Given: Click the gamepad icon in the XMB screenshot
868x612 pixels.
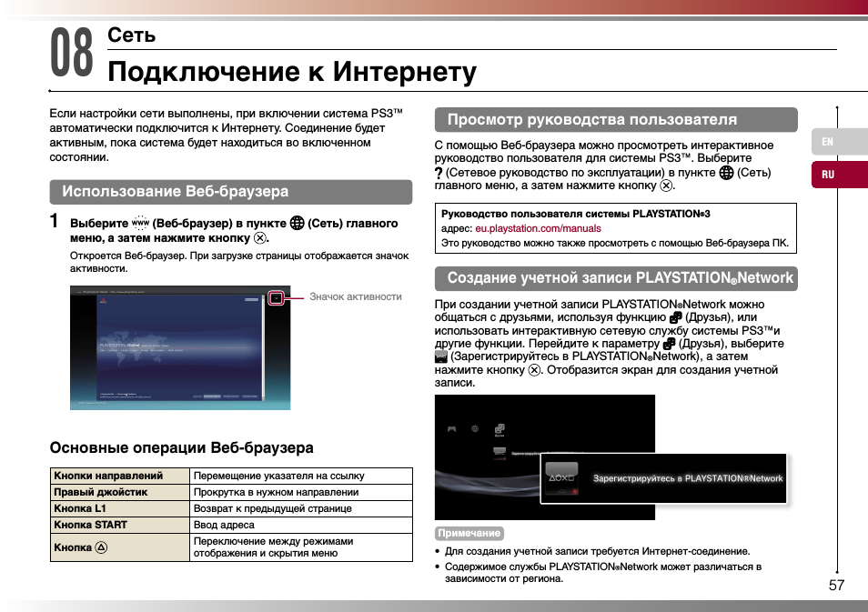Looking at the screenshot, I should pyautogui.click(x=451, y=429).
